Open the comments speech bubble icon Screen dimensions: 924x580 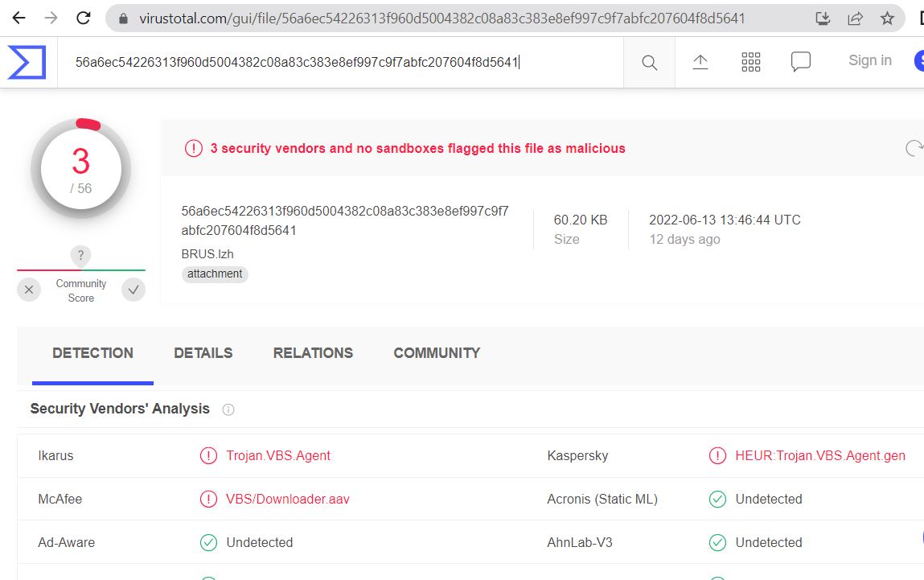tap(800, 62)
